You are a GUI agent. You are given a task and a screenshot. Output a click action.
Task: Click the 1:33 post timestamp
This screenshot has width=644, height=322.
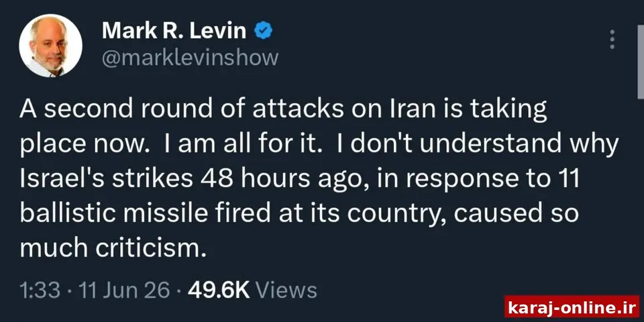[40, 290]
